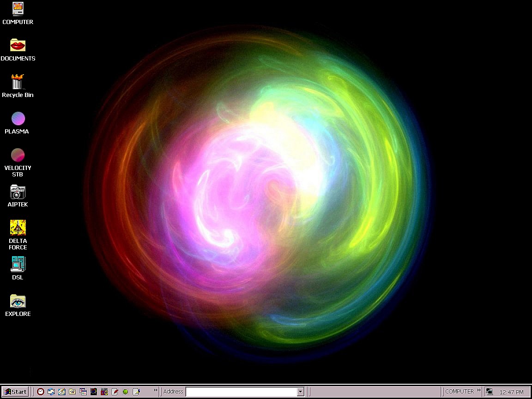
Task: Click inside the Address input field
Action: (x=240, y=392)
